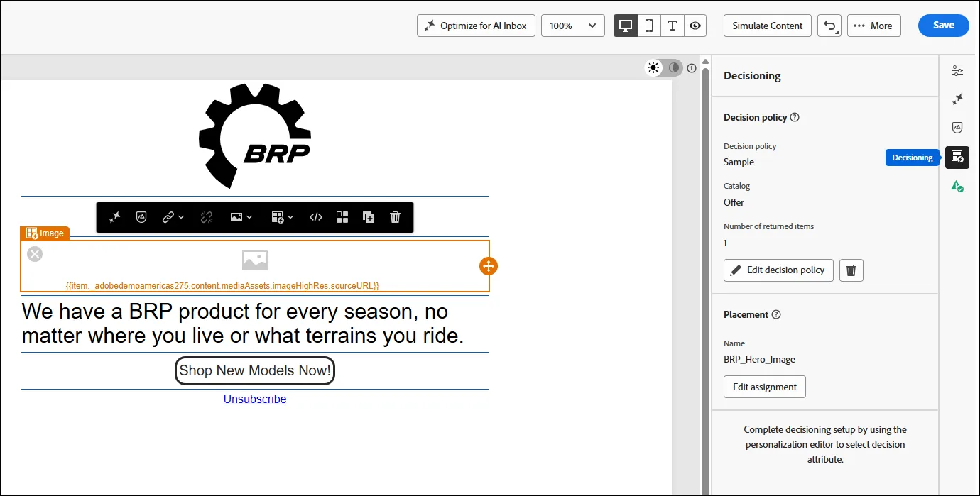This screenshot has width=980, height=496.
Task: Click the Edit assignment button
Action: 765,387
